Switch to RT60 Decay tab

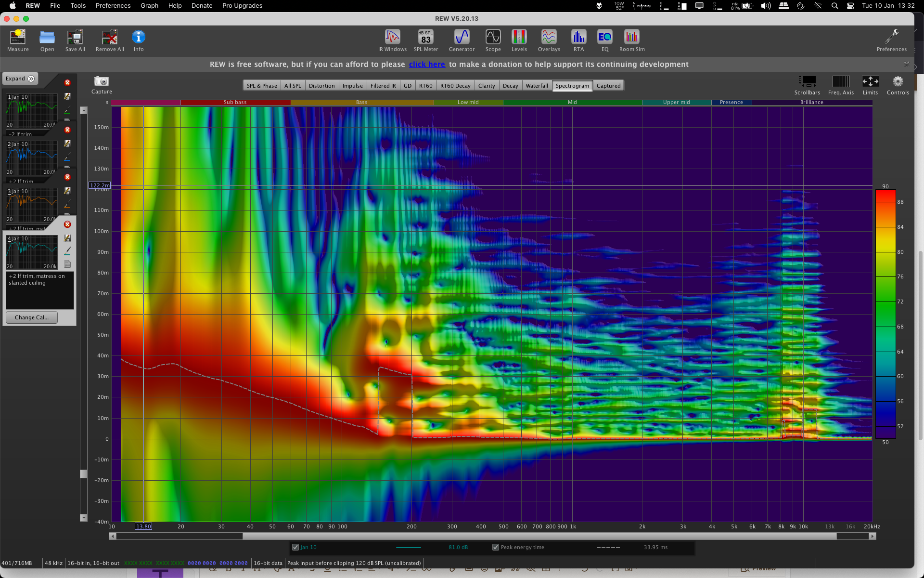click(455, 86)
